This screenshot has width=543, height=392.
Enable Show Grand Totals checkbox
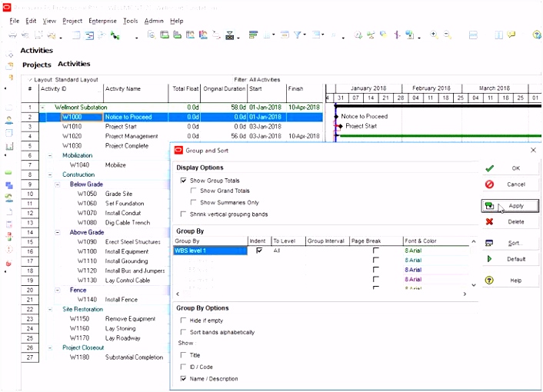coord(194,191)
